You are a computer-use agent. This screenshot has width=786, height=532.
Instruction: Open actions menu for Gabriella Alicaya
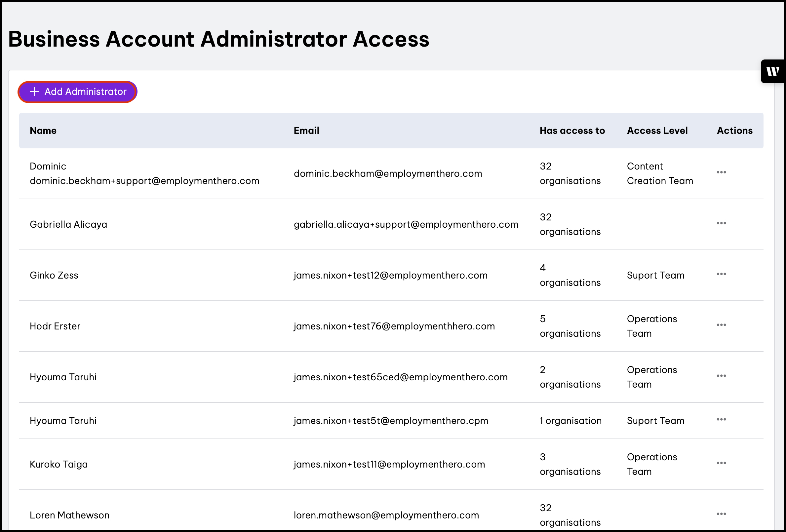coord(721,223)
